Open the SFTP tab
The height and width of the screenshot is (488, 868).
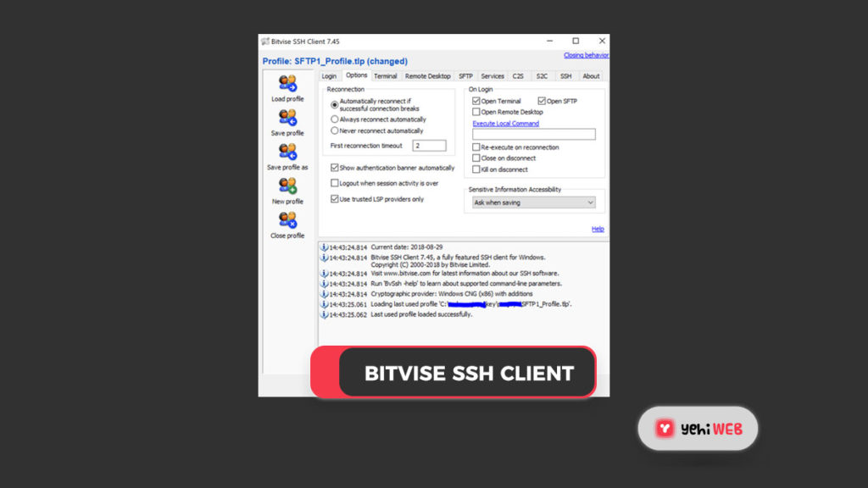click(x=465, y=76)
